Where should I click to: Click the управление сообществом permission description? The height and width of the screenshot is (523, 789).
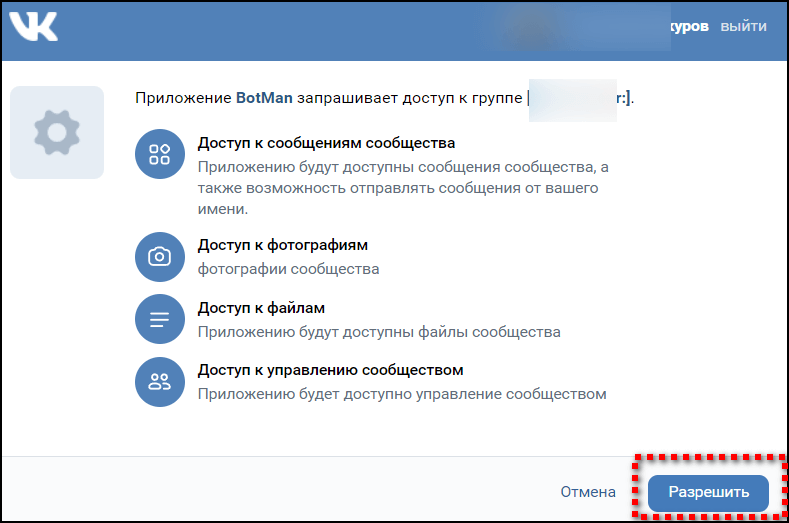(x=401, y=393)
